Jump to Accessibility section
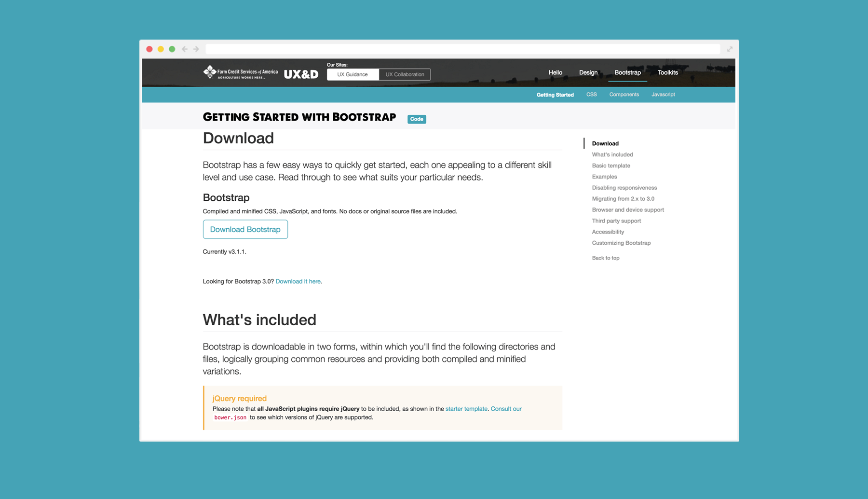The width and height of the screenshot is (868, 499). (608, 232)
